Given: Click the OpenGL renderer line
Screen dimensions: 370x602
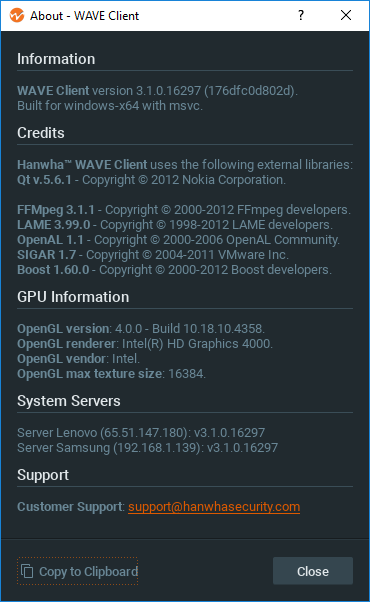Looking at the screenshot, I should point(145,344).
